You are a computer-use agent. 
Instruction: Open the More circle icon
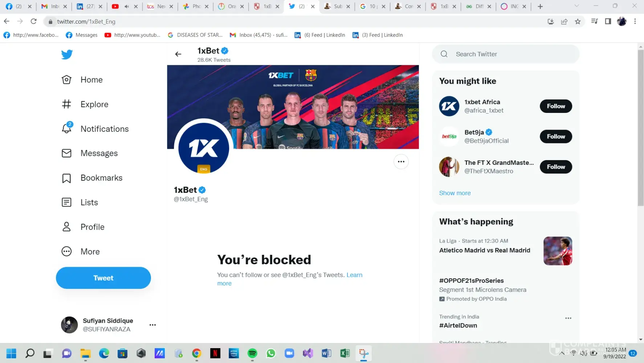pyautogui.click(x=66, y=252)
